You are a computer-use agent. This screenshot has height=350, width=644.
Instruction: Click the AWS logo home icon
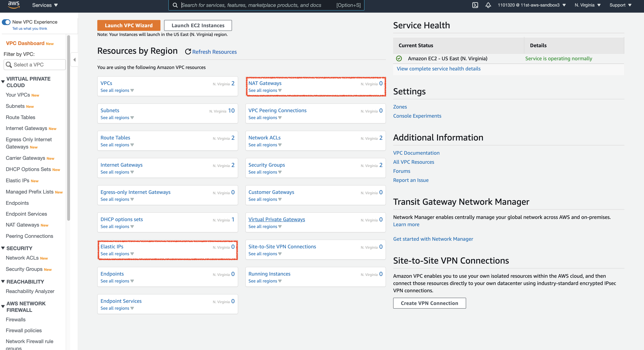[14, 5]
